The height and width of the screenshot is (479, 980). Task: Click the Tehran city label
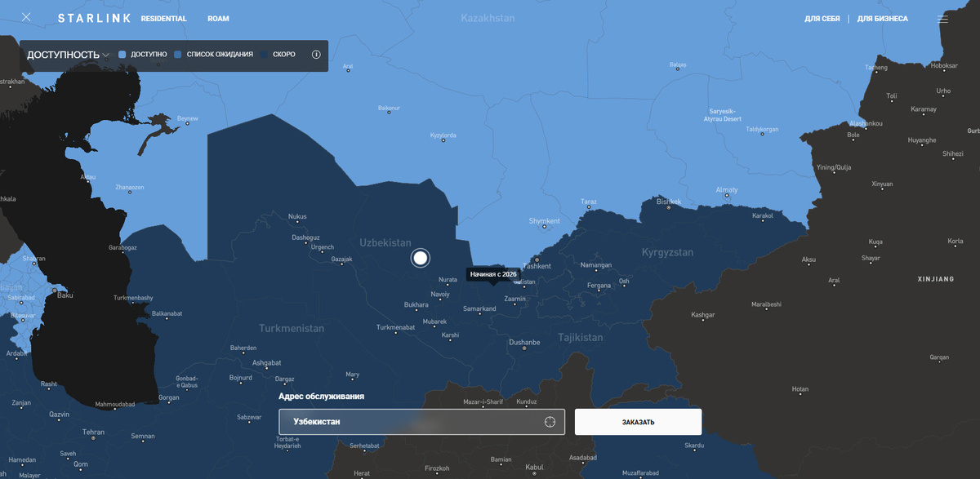pos(93,432)
